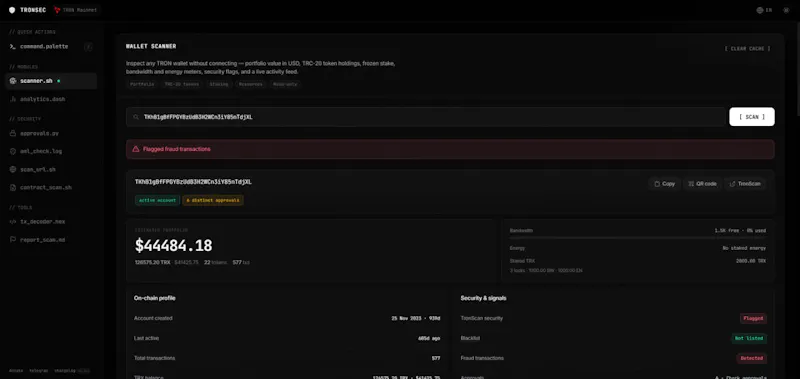The height and width of the screenshot is (379, 800).
Task: Click the 'On-chain profile' section title
Action: [x=155, y=298]
